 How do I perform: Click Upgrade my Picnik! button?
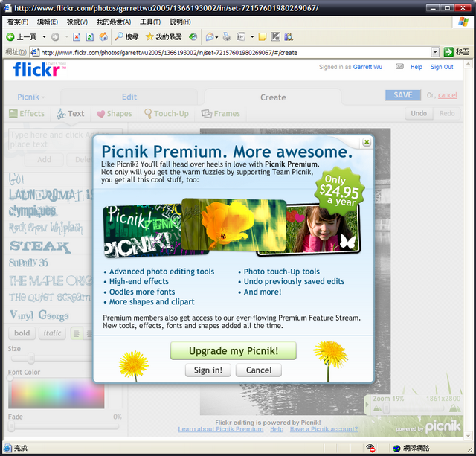[233, 350]
